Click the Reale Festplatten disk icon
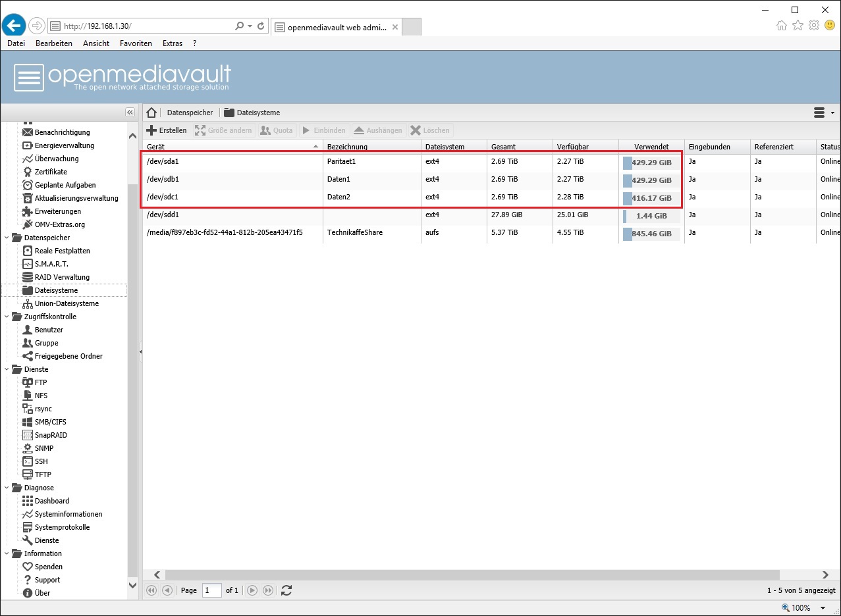 coord(28,251)
